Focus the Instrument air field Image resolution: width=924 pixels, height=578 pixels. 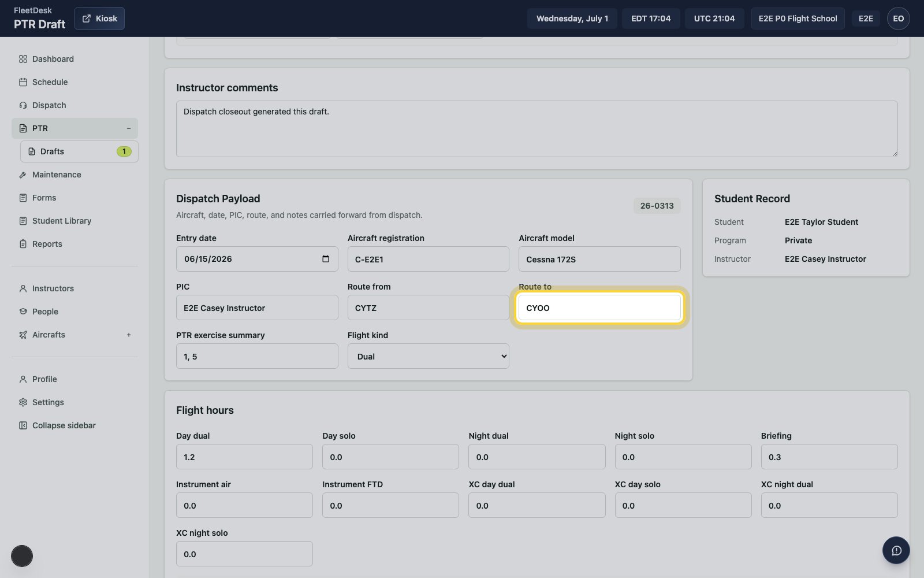point(244,505)
